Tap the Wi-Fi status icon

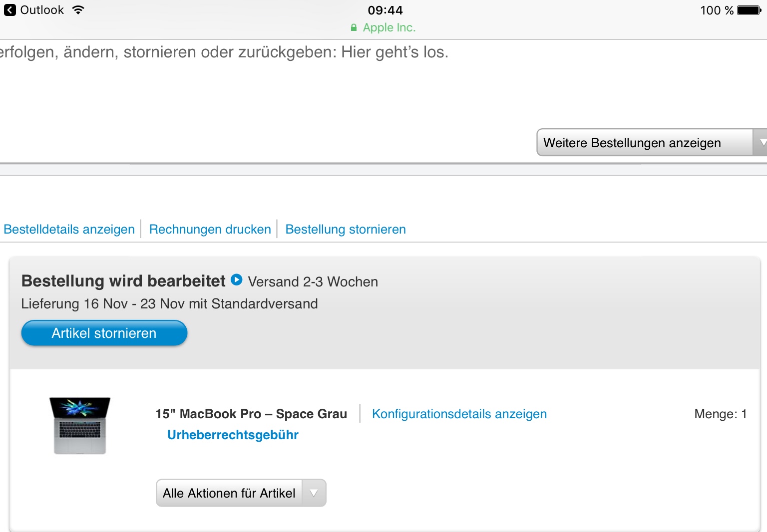coord(78,9)
